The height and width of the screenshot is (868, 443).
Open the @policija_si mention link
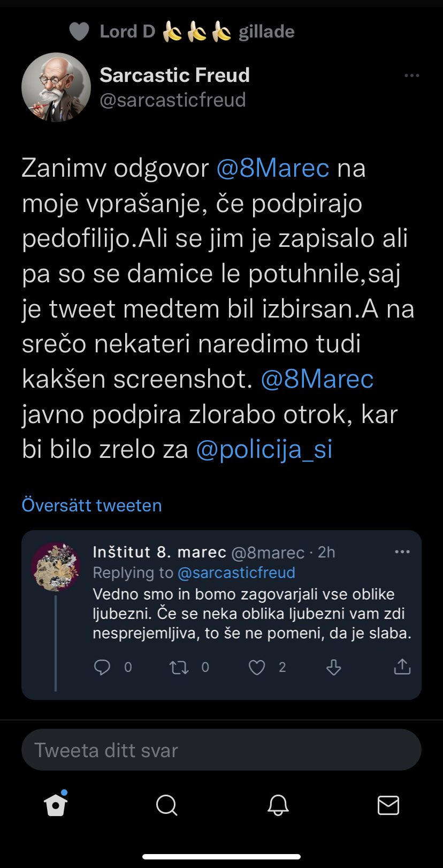click(x=264, y=449)
